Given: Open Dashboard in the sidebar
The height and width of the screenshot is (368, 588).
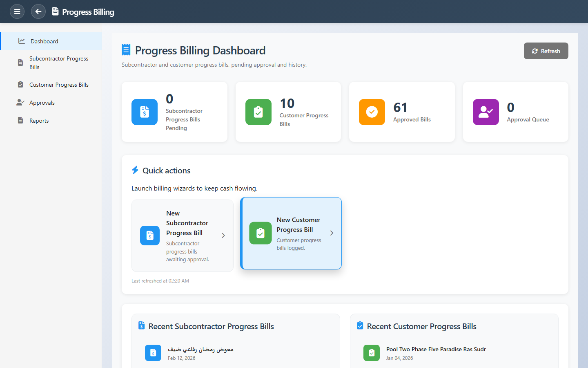Looking at the screenshot, I should (45, 41).
